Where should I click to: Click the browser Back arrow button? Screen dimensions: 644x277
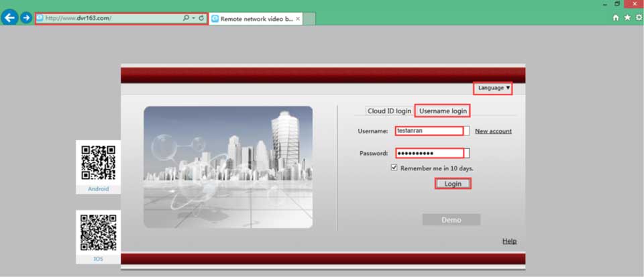[x=9, y=17]
